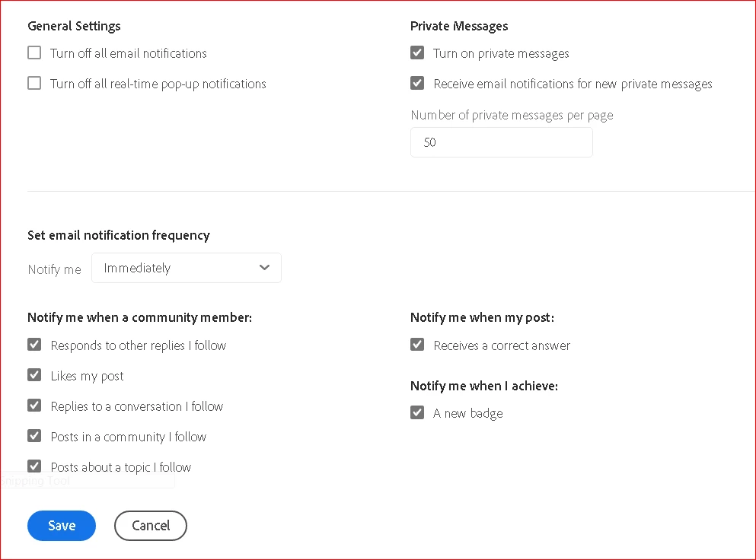Click the Receives a correct answer label

pyautogui.click(x=502, y=345)
